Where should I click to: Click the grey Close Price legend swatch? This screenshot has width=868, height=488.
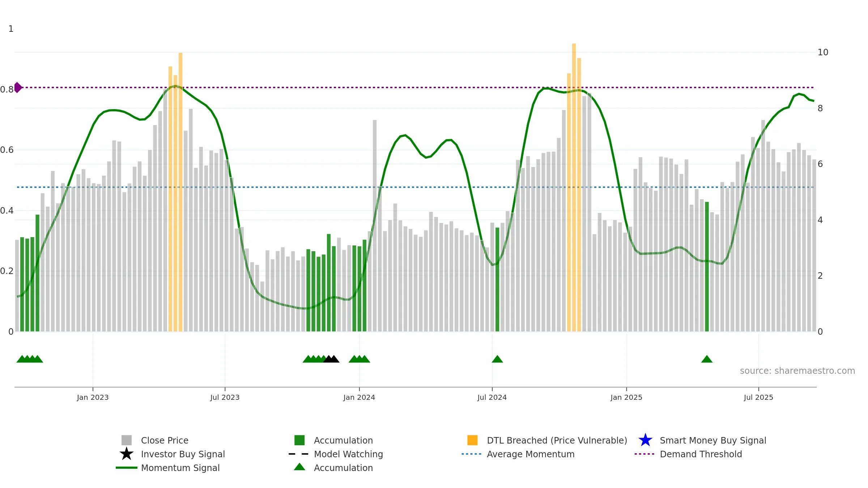pyautogui.click(x=127, y=440)
